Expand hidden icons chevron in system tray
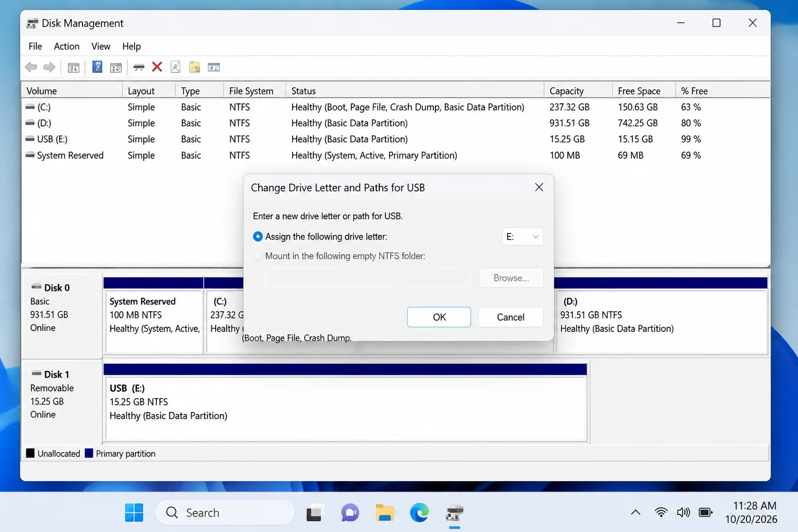The height and width of the screenshot is (532, 798). [635, 512]
